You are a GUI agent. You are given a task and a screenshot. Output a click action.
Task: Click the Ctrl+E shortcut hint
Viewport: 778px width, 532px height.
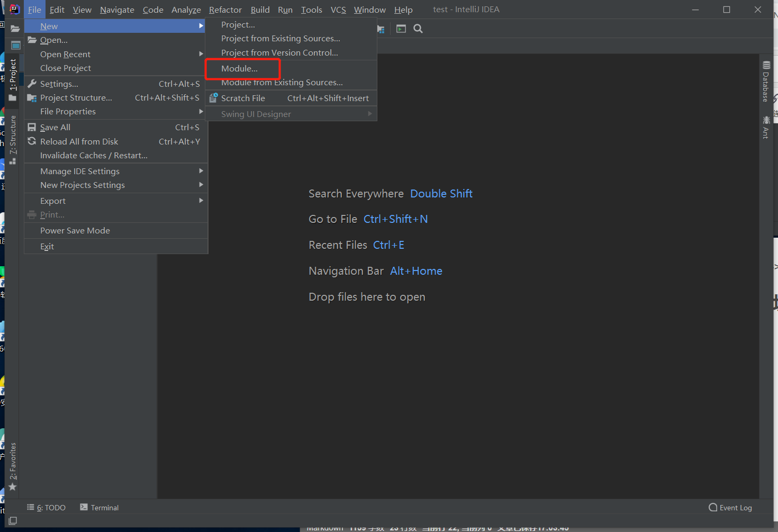click(x=388, y=245)
